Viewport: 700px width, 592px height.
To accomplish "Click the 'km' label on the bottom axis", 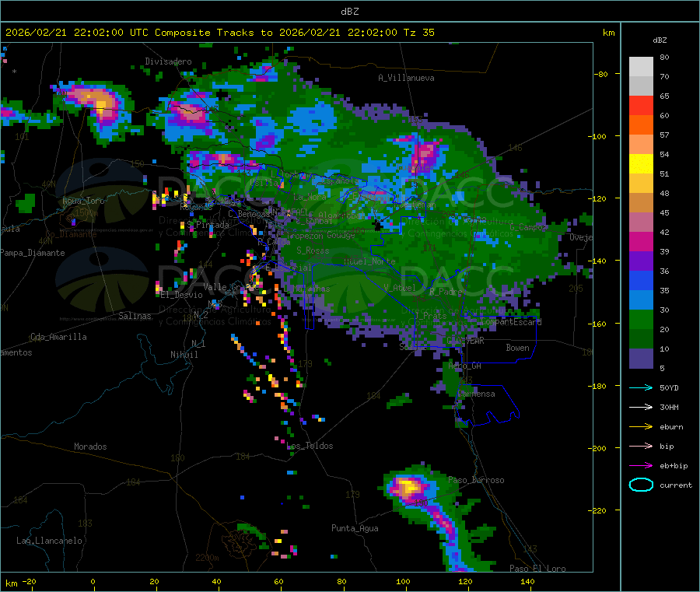I will [11, 583].
